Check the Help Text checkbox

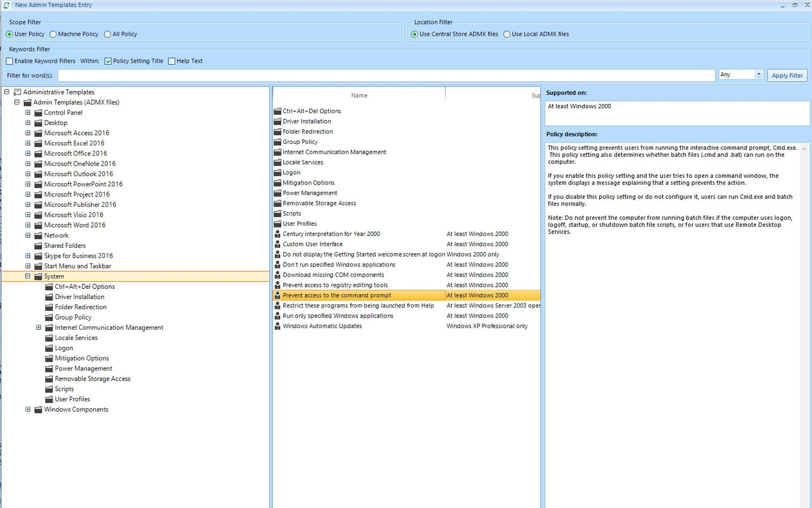172,61
